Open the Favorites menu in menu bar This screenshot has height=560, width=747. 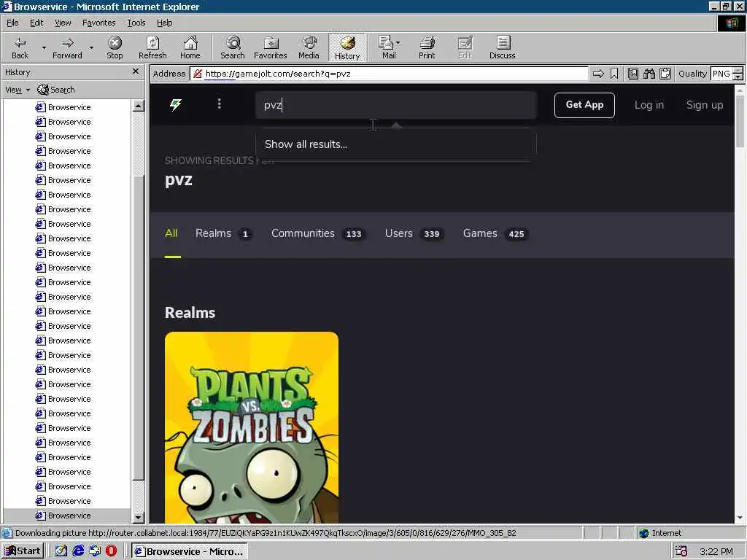click(98, 23)
